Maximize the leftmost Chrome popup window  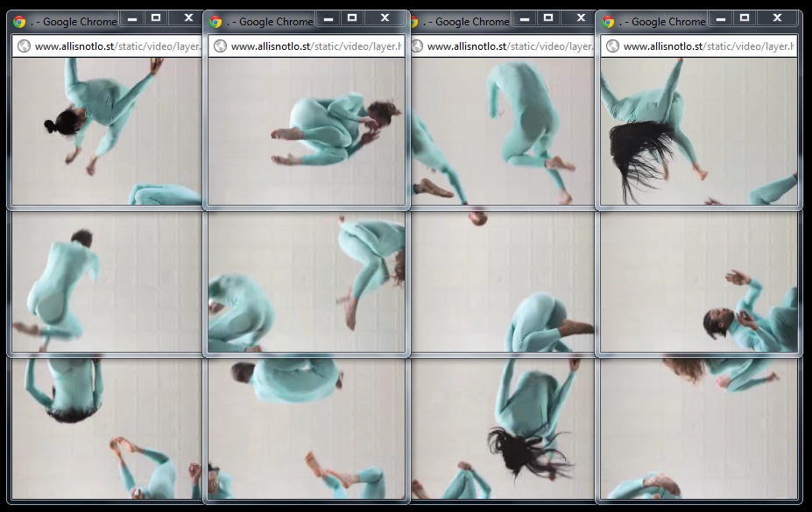[x=155, y=18]
